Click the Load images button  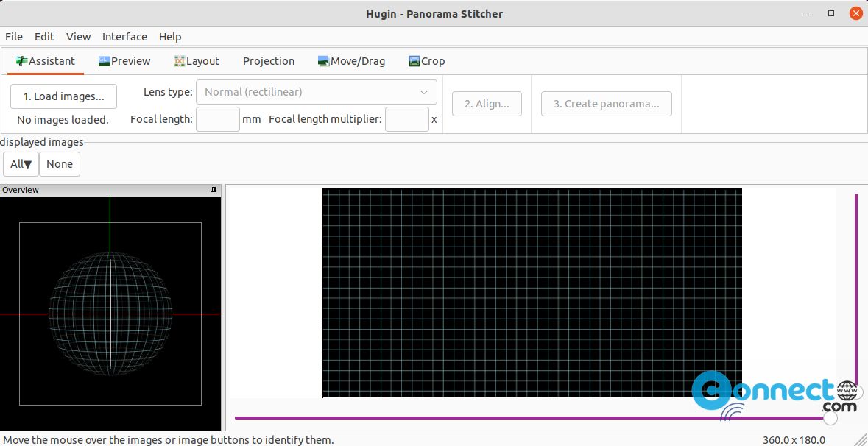pos(63,96)
